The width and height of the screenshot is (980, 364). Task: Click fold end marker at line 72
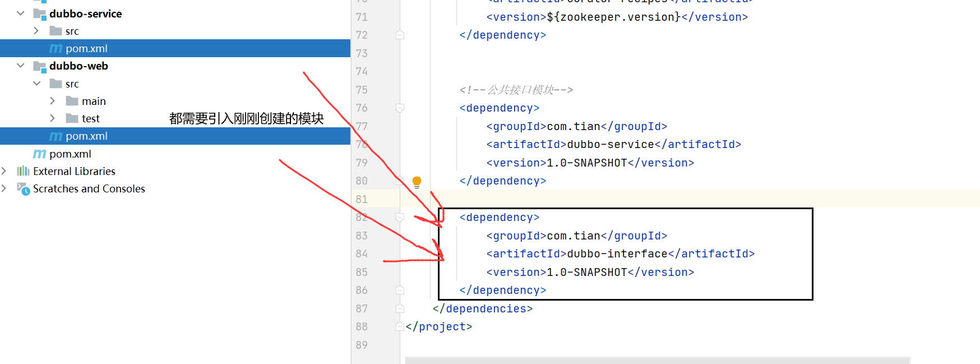tap(400, 35)
